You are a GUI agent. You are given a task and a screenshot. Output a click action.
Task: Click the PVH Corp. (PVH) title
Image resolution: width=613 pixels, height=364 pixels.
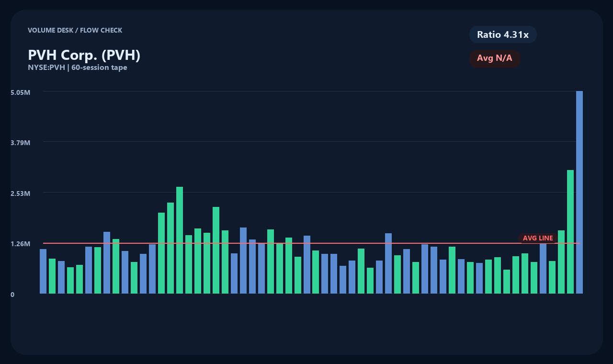84,55
